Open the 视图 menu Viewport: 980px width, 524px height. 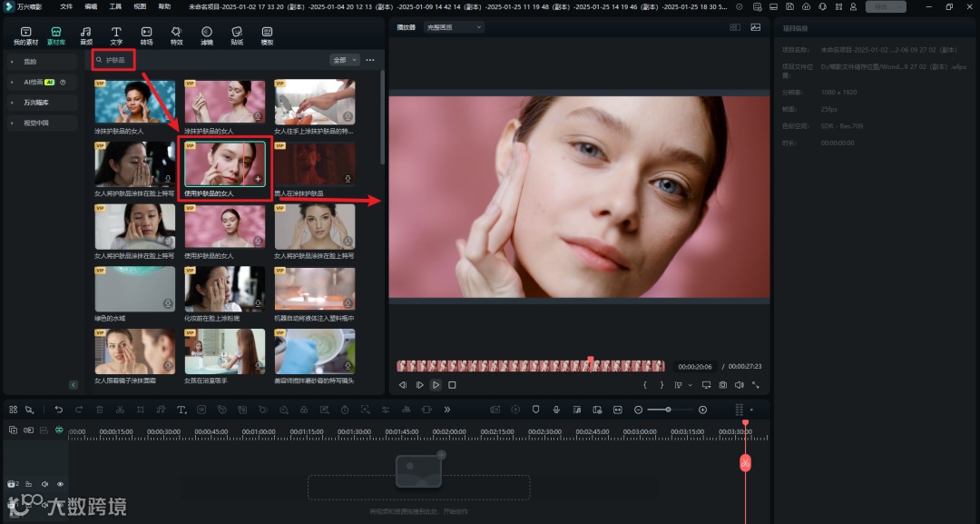pos(140,7)
